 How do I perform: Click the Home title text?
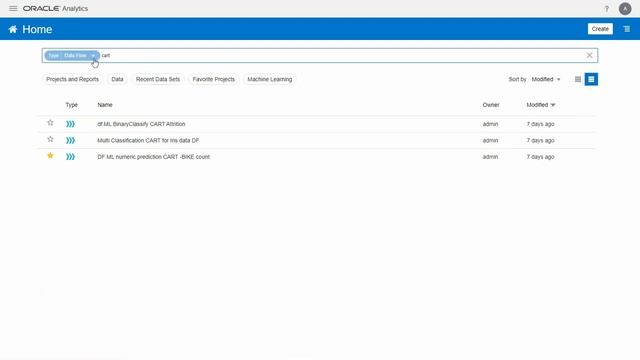click(x=37, y=29)
